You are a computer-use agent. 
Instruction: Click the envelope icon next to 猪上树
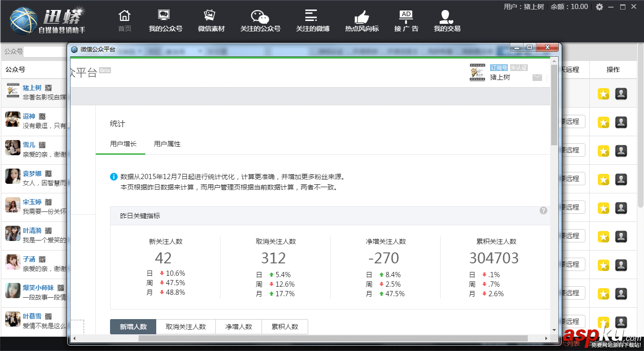pos(537,78)
